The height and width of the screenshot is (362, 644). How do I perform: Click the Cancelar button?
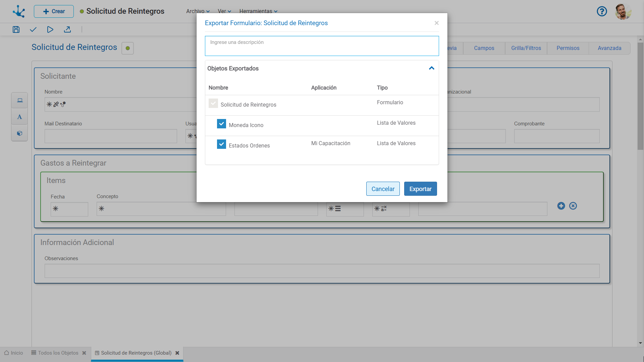383,189
